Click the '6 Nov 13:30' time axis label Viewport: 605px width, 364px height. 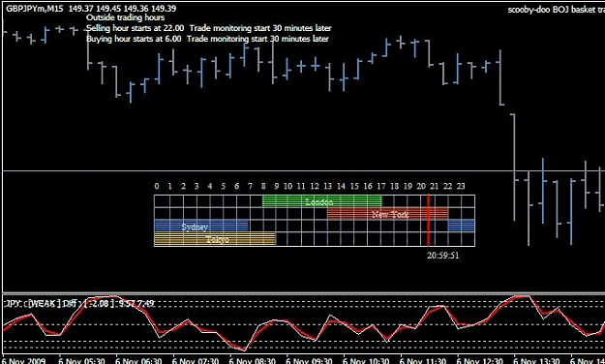536,361
